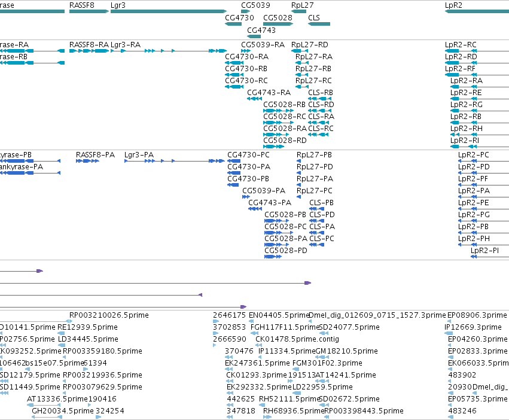
Task: Open the CG5028 gene label
Action: point(278,17)
